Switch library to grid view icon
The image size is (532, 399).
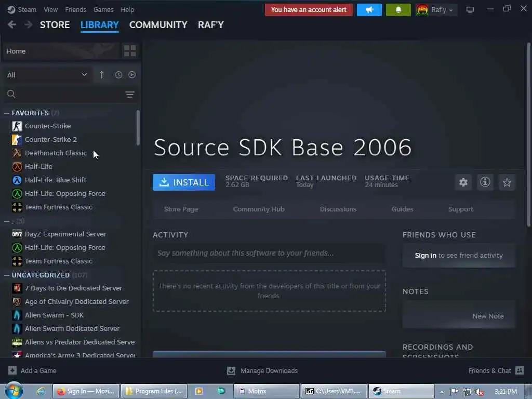[130, 51]
